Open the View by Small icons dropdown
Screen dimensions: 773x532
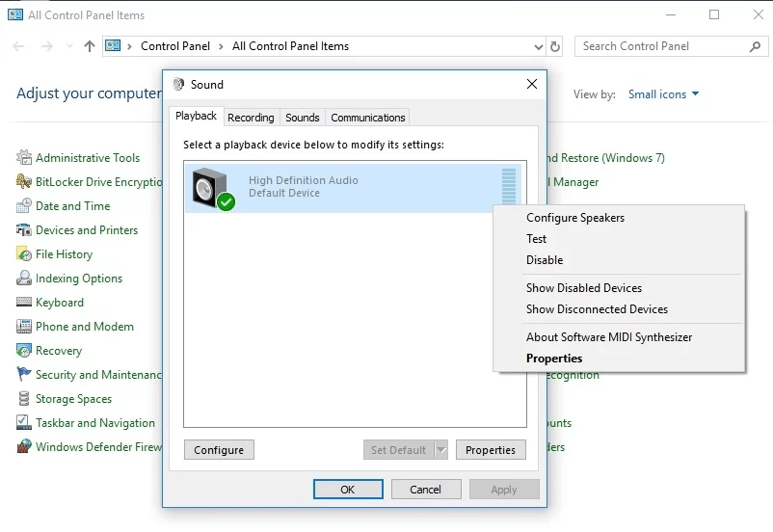[x=663, y=94]
